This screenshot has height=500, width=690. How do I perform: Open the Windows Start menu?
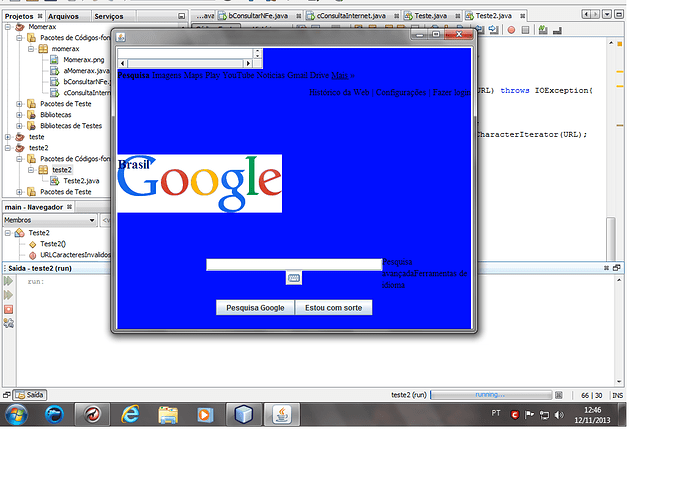click(16, 415)
